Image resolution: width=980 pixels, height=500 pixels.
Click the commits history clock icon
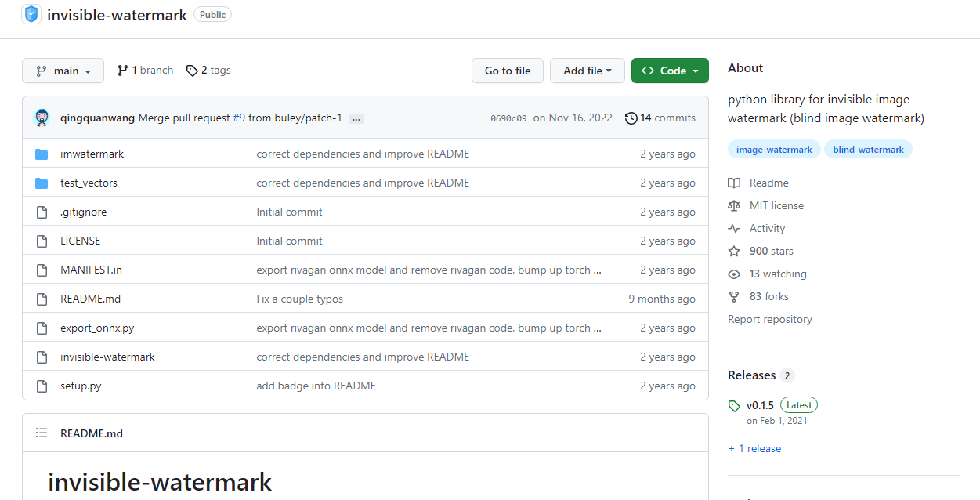(x=631, y=118)
